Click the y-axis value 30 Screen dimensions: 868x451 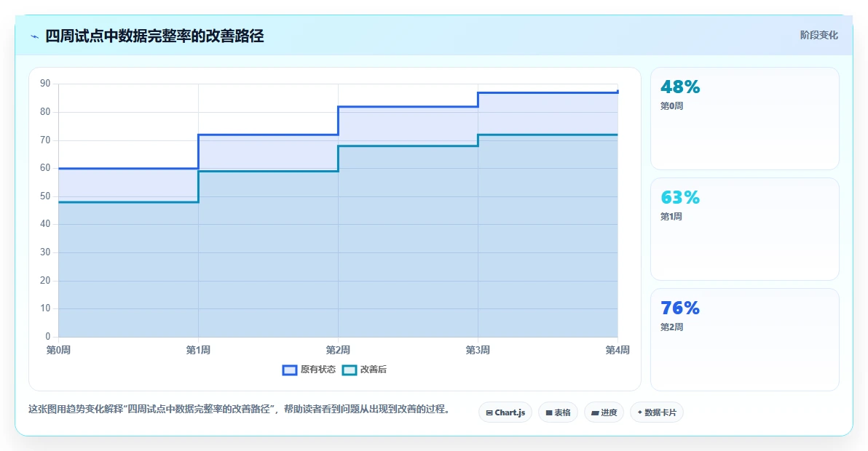coord(45,252)
